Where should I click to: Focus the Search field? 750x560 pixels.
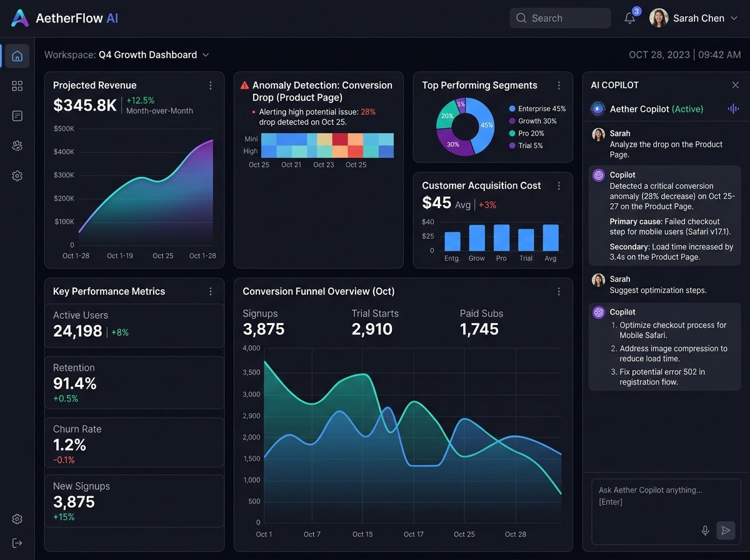(560, 18)
